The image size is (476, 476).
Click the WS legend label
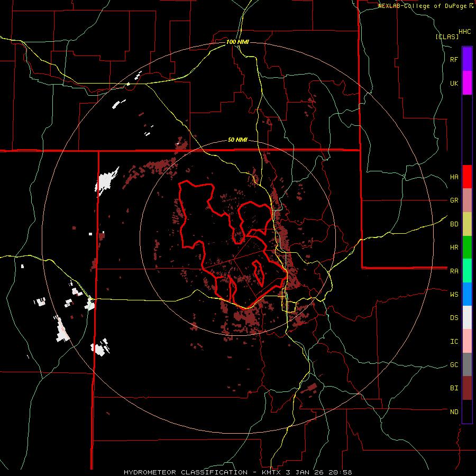454,294
